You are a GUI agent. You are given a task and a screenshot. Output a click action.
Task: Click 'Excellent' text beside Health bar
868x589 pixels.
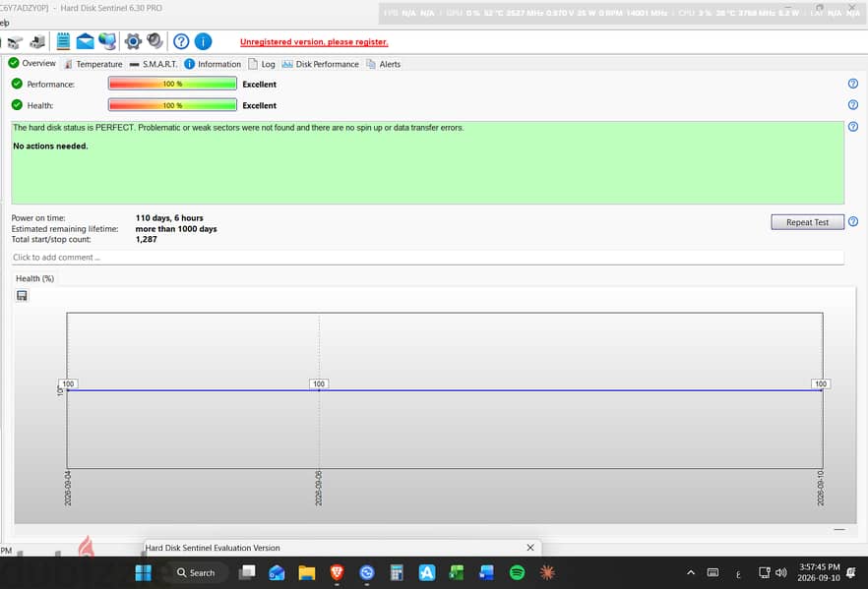point(259,105)
